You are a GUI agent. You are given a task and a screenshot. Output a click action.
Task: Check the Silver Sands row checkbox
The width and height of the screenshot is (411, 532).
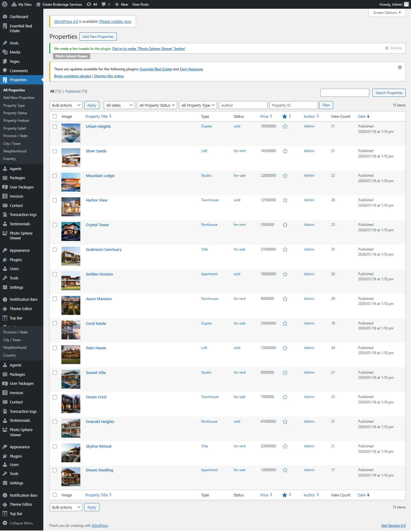[x=55, y=151]
